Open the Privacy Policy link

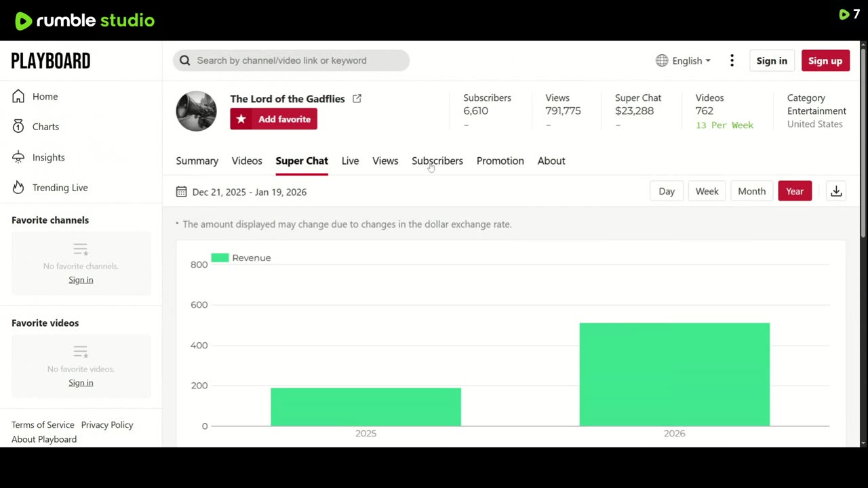point(107,425)
